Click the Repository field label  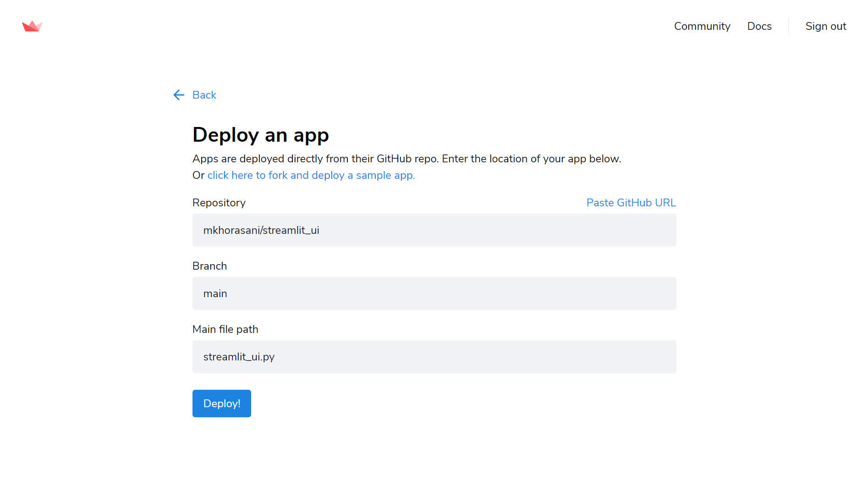point(219,203)
